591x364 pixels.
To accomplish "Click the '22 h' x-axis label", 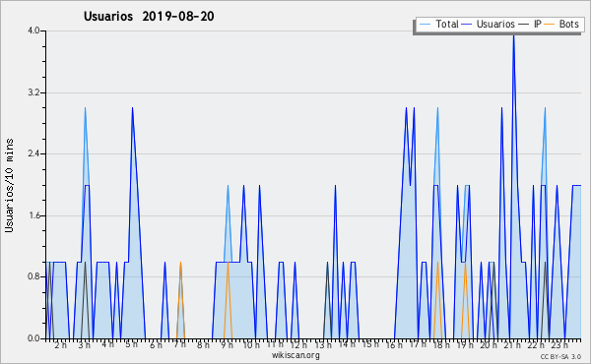I will click(537, 344).
